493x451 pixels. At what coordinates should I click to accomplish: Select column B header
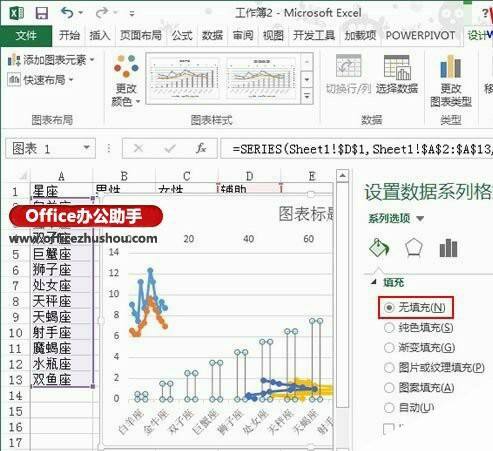[124, 176]
